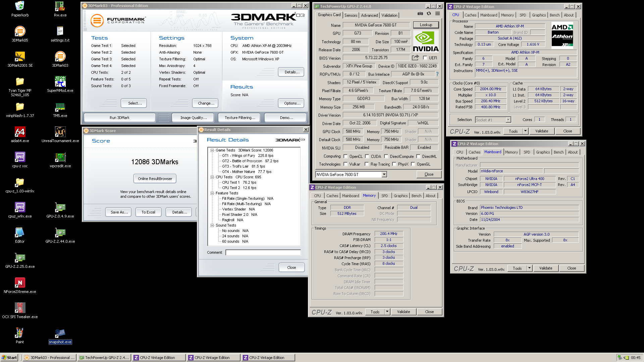Viewport: 644px width, 362px height.
Task: Open the Socket #1 selection dropdown
Action: pos(508,120)
